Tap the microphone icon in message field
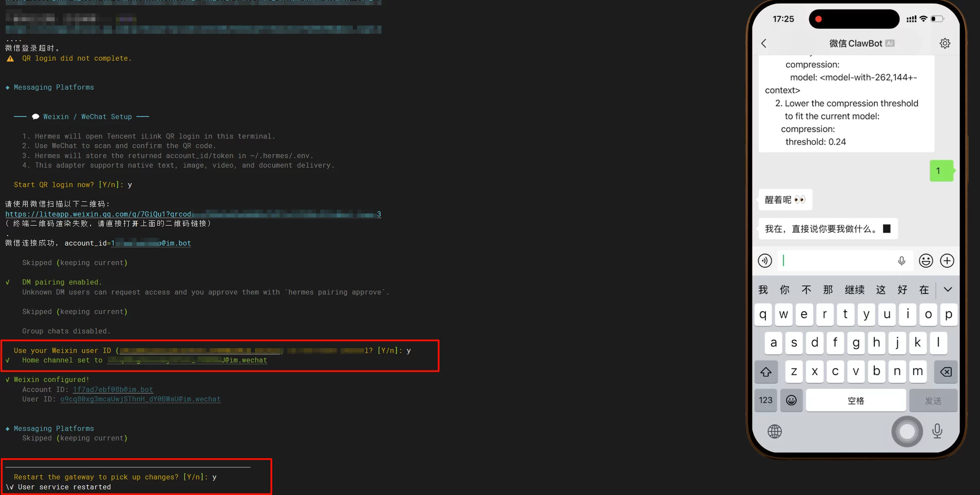This screenshot has width=980, height=495. (x=902, y=261)
